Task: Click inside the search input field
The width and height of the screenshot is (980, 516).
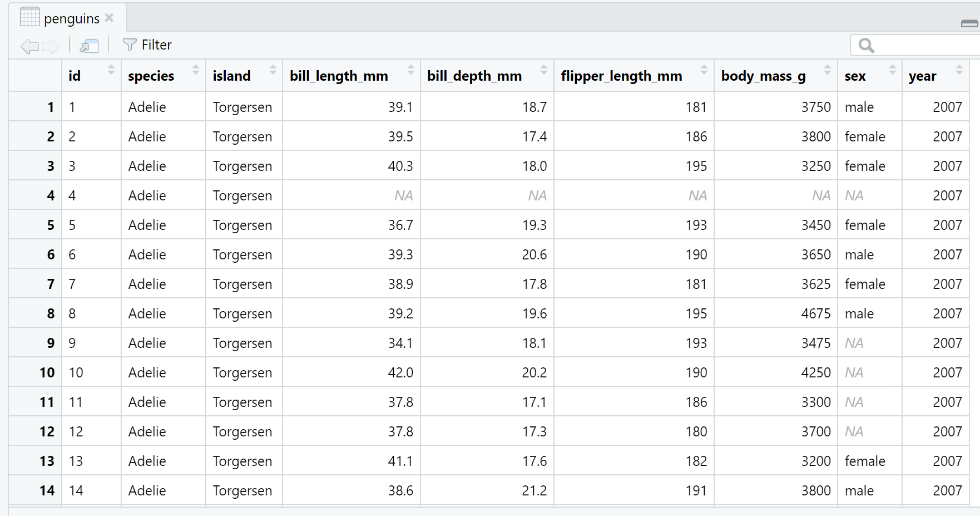Action: tap(923, 45)
